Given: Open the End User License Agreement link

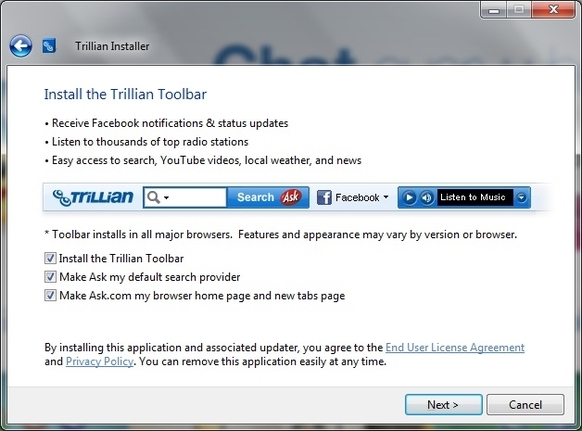Looking at the screenshot, I should [x=455, y=347].
